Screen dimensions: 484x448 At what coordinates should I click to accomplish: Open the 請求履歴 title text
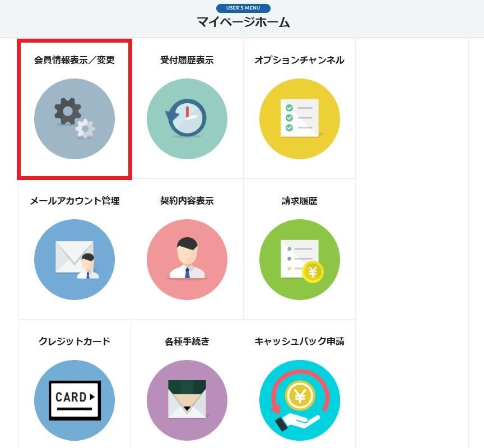pyautogui.click(x=299, y=201)
